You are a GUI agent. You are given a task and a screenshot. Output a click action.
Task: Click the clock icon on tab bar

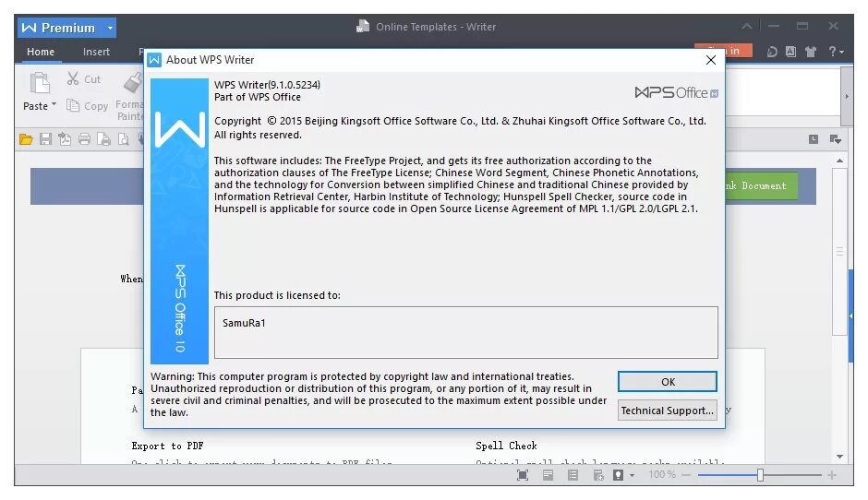pos(814,139)
